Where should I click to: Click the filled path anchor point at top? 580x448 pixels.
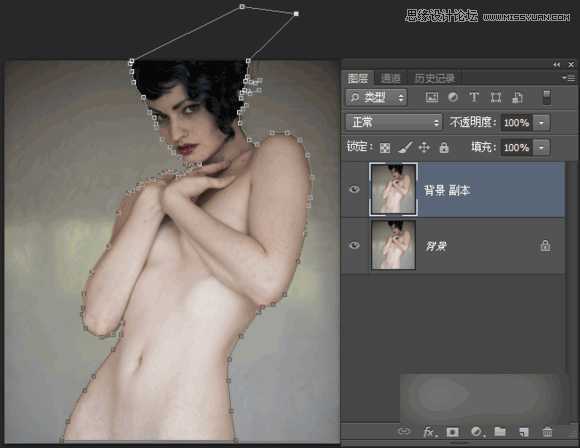coord(296,14)
